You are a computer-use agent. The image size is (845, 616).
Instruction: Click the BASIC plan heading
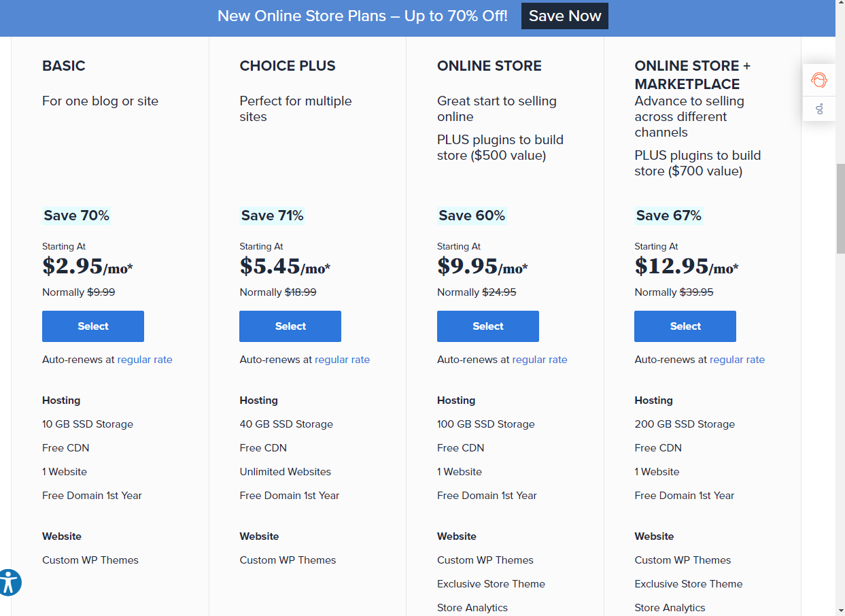pyautogui.click(x=64, y=66)
